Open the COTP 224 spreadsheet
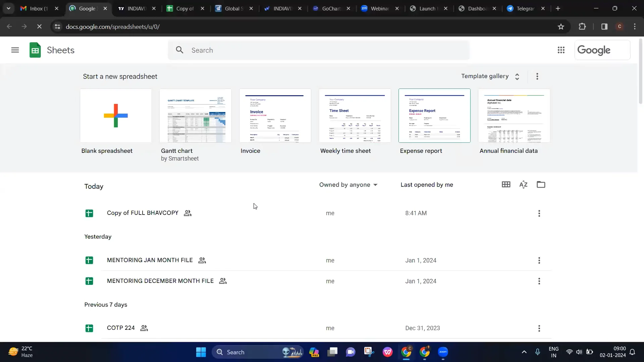644x362 pixels. pos(121,328)
